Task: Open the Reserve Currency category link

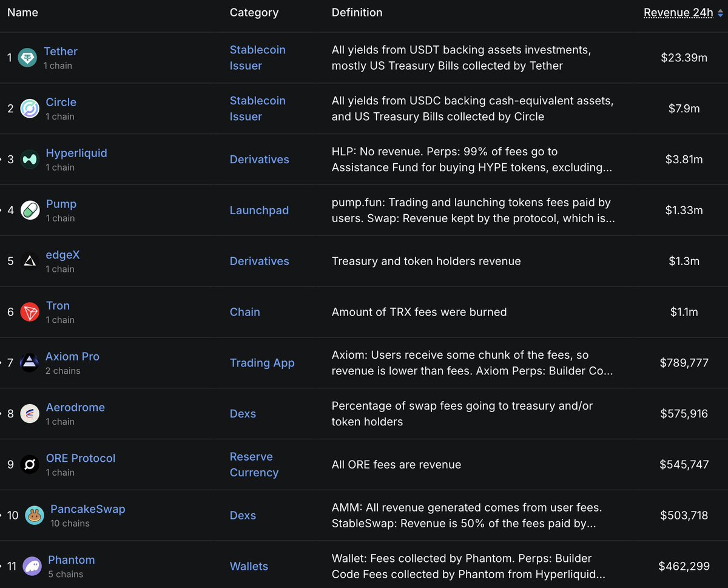Action: [x=254, y=465]
